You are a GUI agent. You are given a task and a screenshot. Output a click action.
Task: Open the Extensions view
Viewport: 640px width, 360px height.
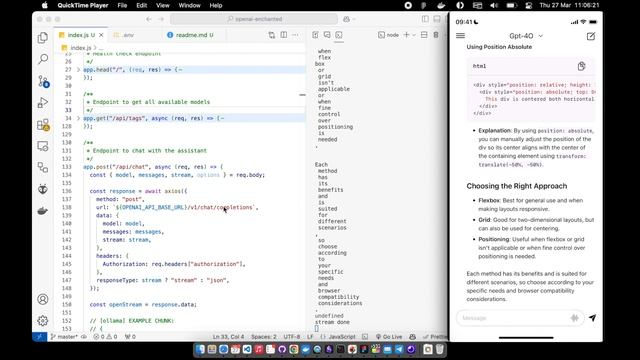click(43, 124)
